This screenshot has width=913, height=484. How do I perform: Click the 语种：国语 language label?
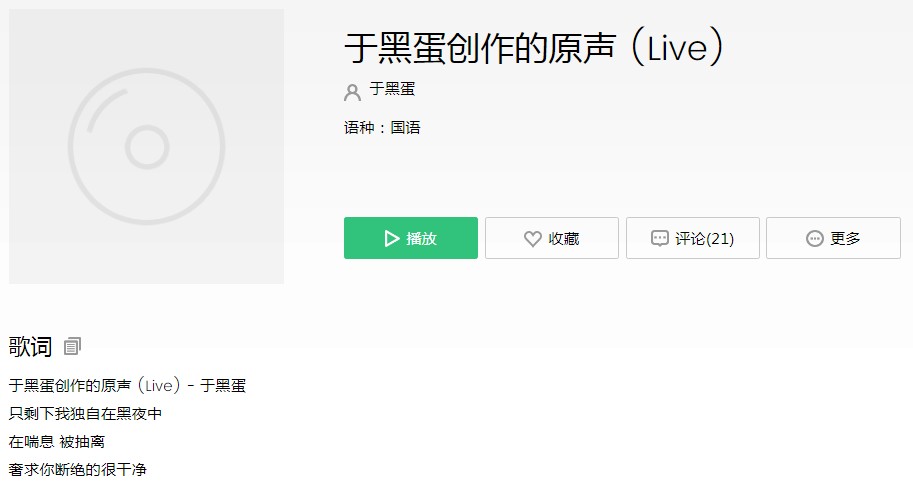(x=382, y=128)
